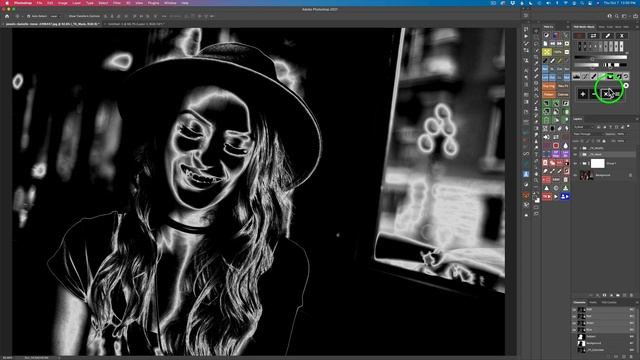Select the Background layer thumbnail
This screenshot has width=640, height=360.
[586, 175]
